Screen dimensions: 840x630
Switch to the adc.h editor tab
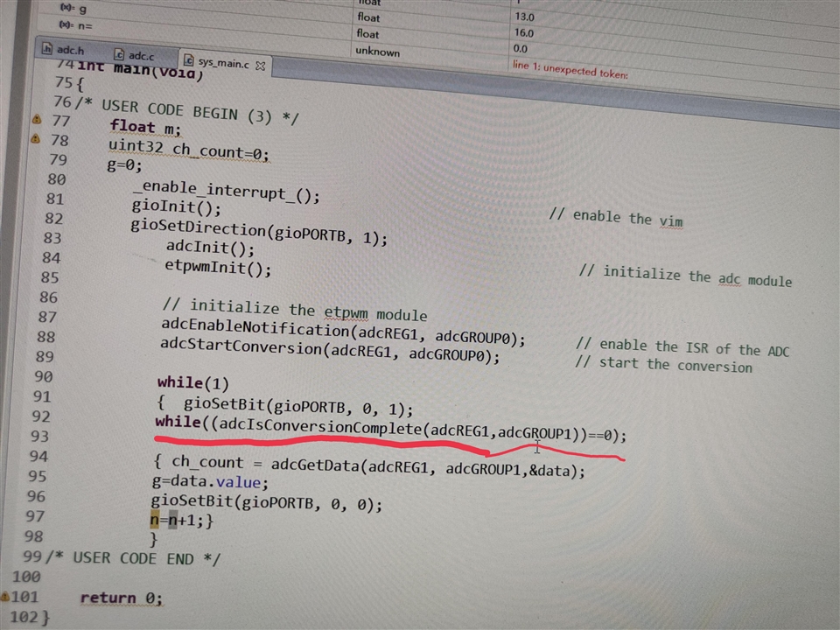pyautogui.click(x=64, y=50)
